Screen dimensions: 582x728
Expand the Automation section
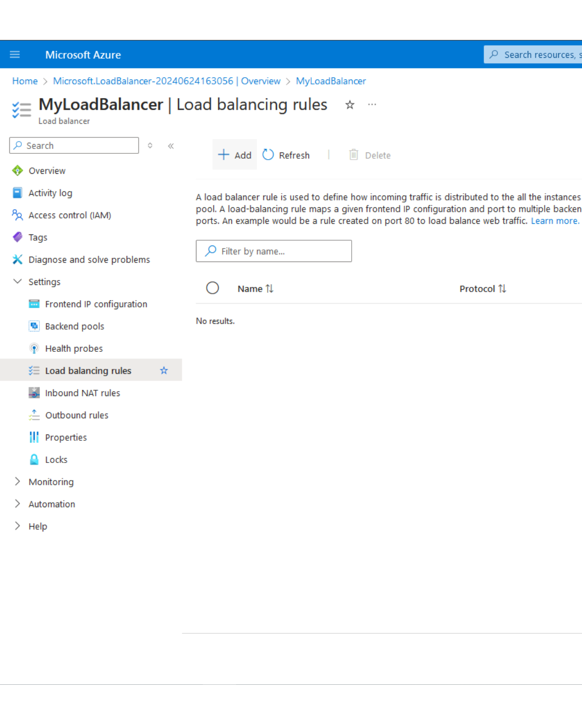[x=17, y=504]
